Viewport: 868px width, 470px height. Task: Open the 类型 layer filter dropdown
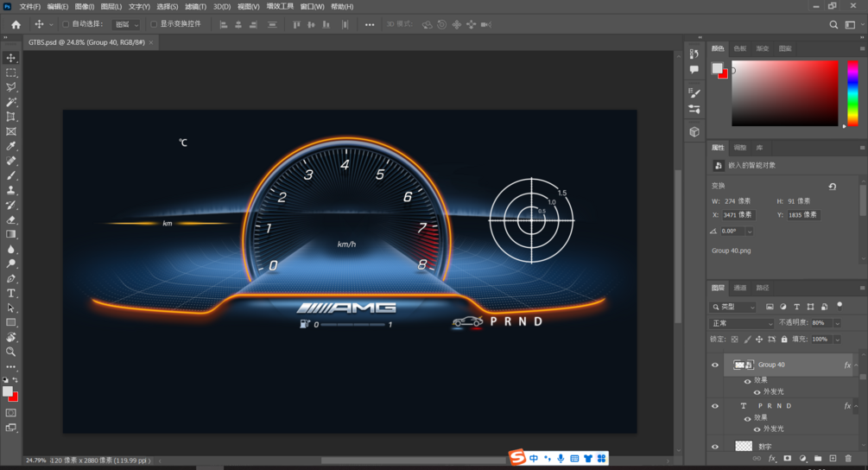[x=733, y=307]
